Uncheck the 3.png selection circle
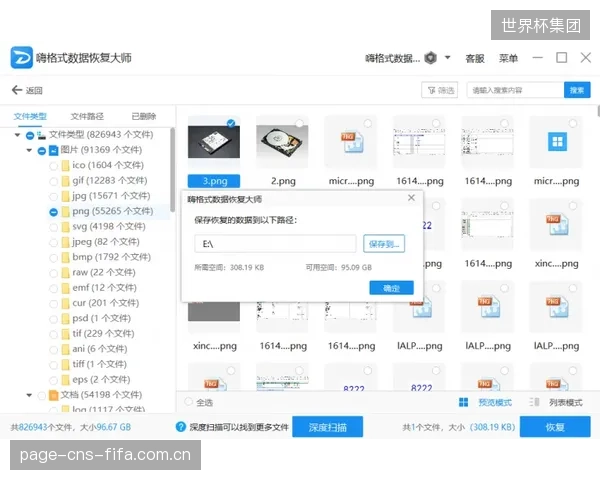Screen dimensions: 600x480 coord(231,123)
